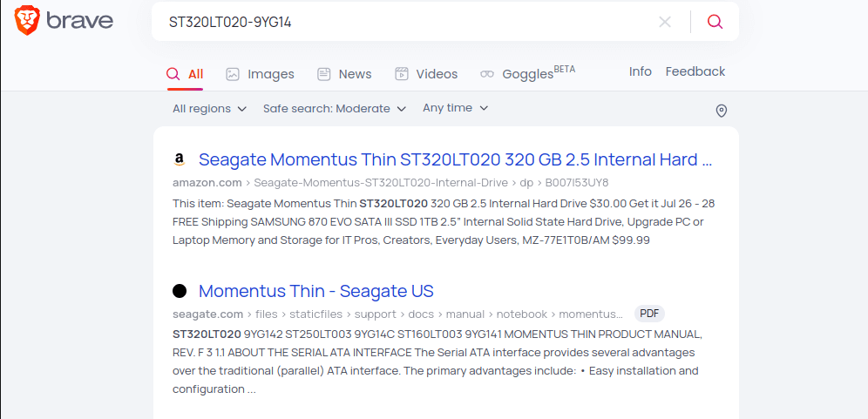This screenshot has height=419, width=868.
Task: Expand the All regions dropdown
Action: coord(209,109)
